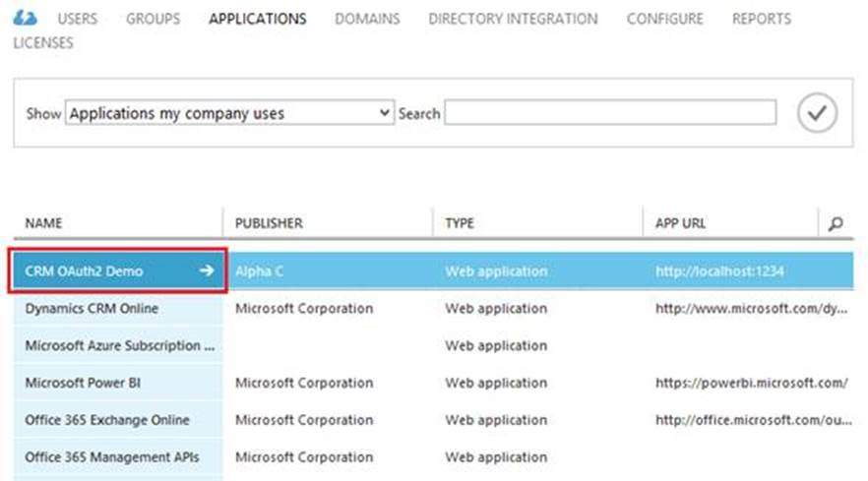868x481 pixels.
Task: Click the arrow on CRM OAuth2 Demo row
Action: click(x=206, y=271)
